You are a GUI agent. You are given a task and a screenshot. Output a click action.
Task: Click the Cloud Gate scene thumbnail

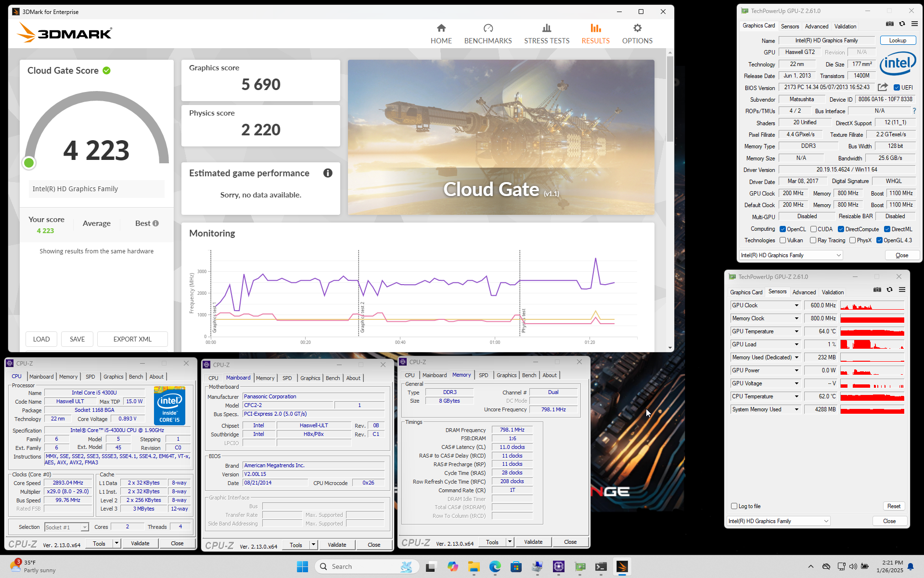(501, 137)
